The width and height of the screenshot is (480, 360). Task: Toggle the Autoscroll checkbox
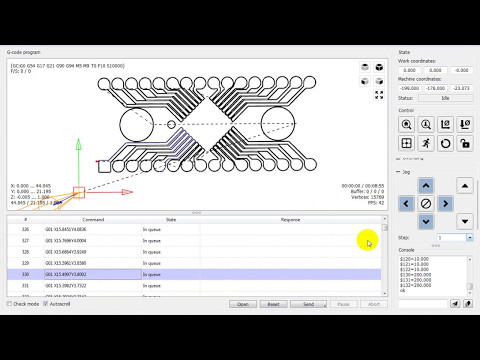[46, 304]
